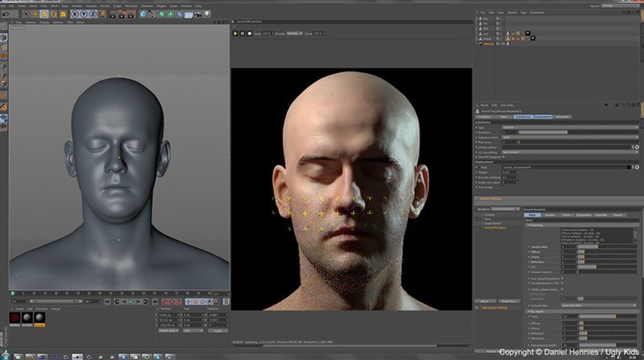Select the Move tool in the toolbar
Screen dimensions: 644x360
(x=35, y=14)
